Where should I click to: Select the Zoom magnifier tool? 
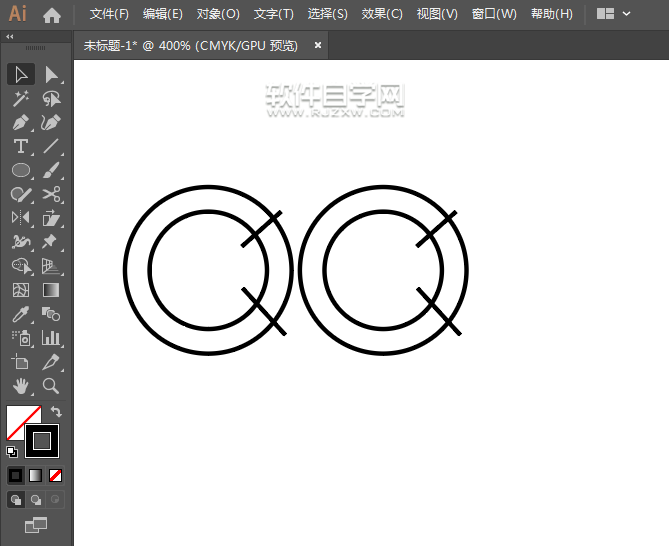[x=51, y=386]
